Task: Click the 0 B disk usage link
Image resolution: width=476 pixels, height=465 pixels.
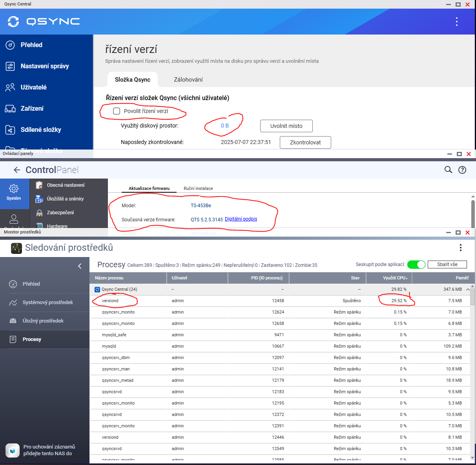Action: (x=225, y=126)
